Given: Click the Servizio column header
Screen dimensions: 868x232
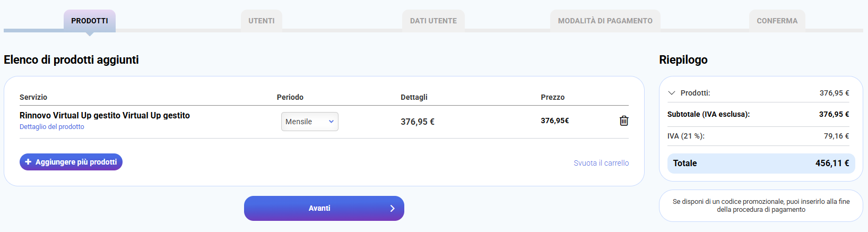Looking at the screenshot, I should coord(33,97).
